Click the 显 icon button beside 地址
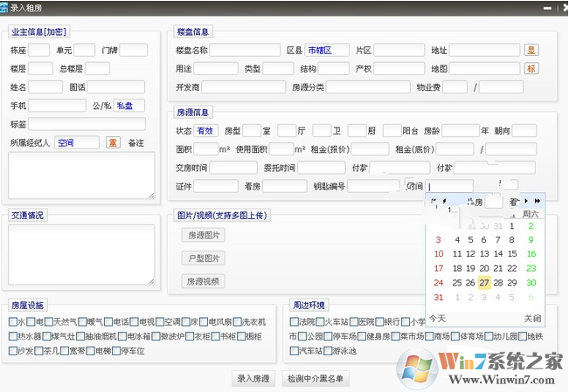Image resolution: width=569 pixels, height=392 pixels. point(531,50)
